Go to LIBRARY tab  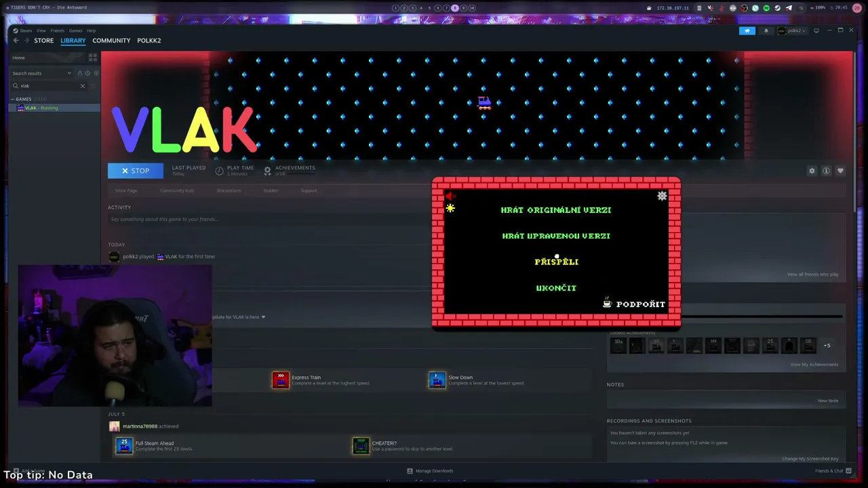click(73, 41)
